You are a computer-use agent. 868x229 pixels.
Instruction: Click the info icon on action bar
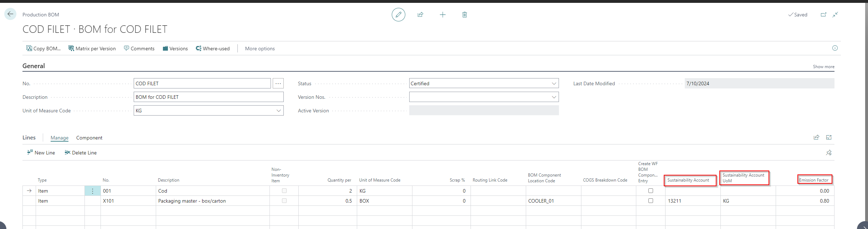coord(835,48)
